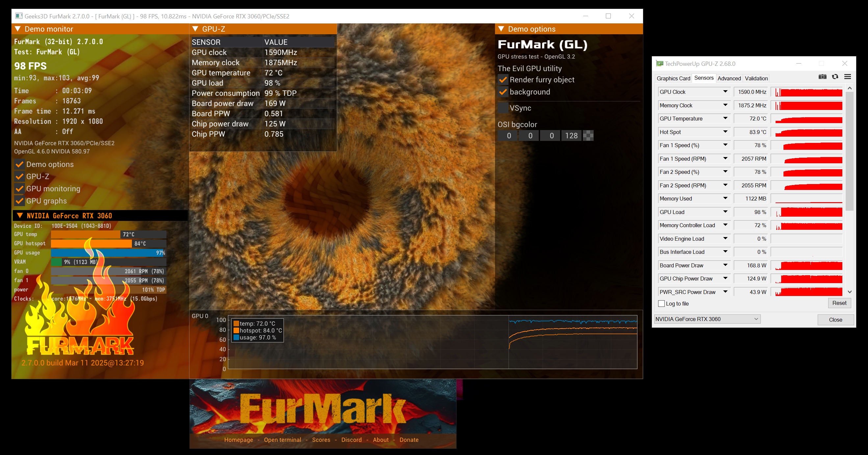Select the Sensors tab

tap(704, 78)
